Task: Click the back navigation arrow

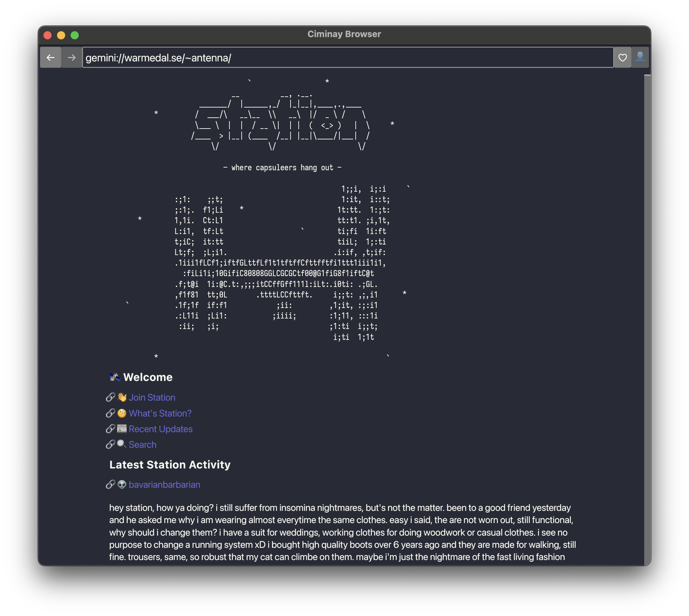Action: pos(51,58)
